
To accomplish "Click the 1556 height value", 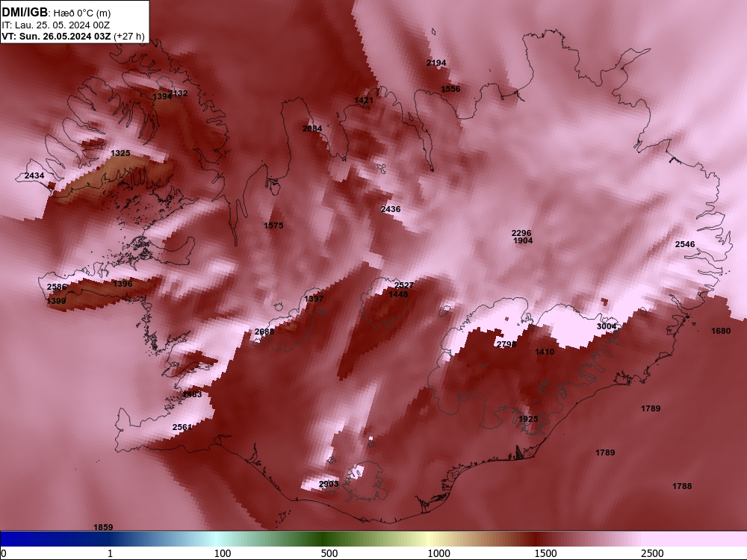I will coord(450,89).
